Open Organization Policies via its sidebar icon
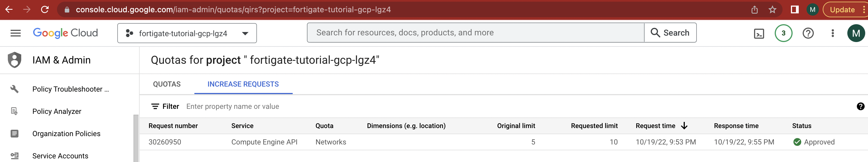Image resolution: width=868 pixels, height=162 pixels. pyautogui.click(x=14, y=133)
